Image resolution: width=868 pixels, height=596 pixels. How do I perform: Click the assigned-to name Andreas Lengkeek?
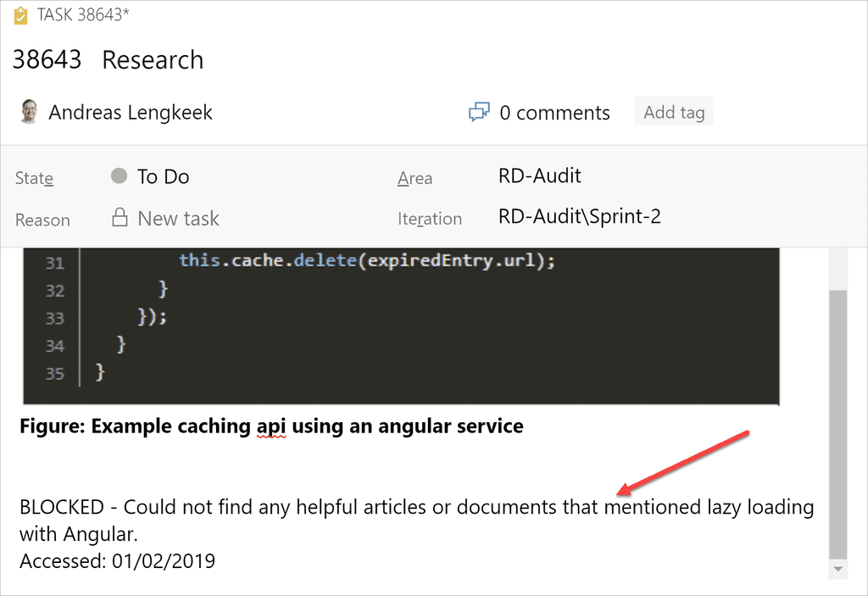click(x=131, y=113)
